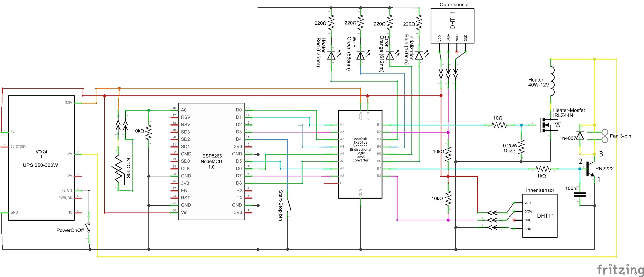Click the Vin pin label on ESP8266
The width and height of the screenshot is (644, 277).
click(184, 212)
